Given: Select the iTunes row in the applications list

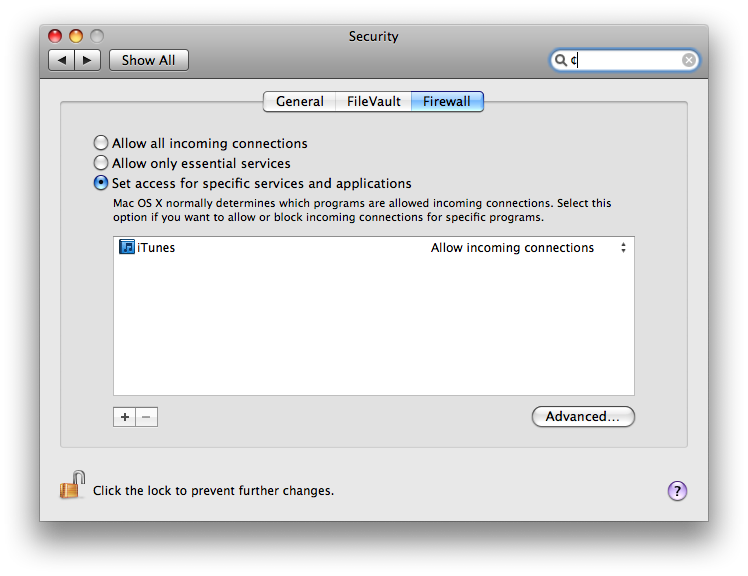Looking at the screenshot, I should 374,248.
